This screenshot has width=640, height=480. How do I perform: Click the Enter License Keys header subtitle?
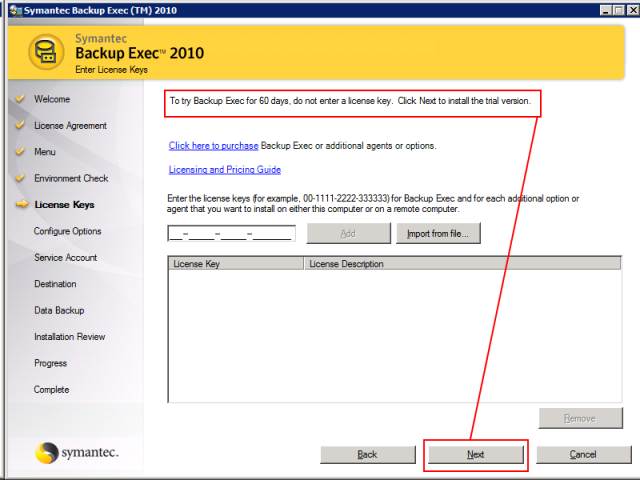pyautogui.click(x=111, y=70)
